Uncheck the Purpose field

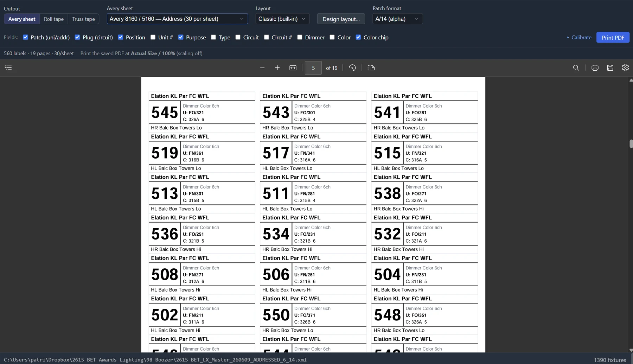point(181,37)
